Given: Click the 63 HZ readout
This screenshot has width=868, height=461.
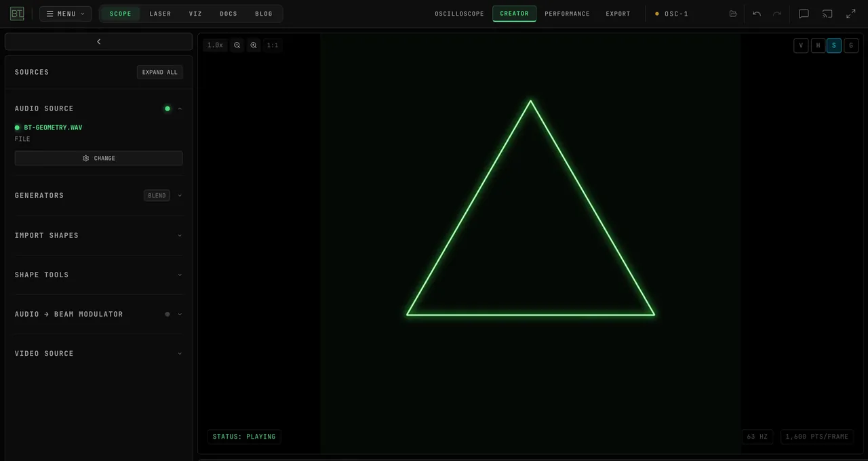Looking at the screenshot, I should pos(757,437).
